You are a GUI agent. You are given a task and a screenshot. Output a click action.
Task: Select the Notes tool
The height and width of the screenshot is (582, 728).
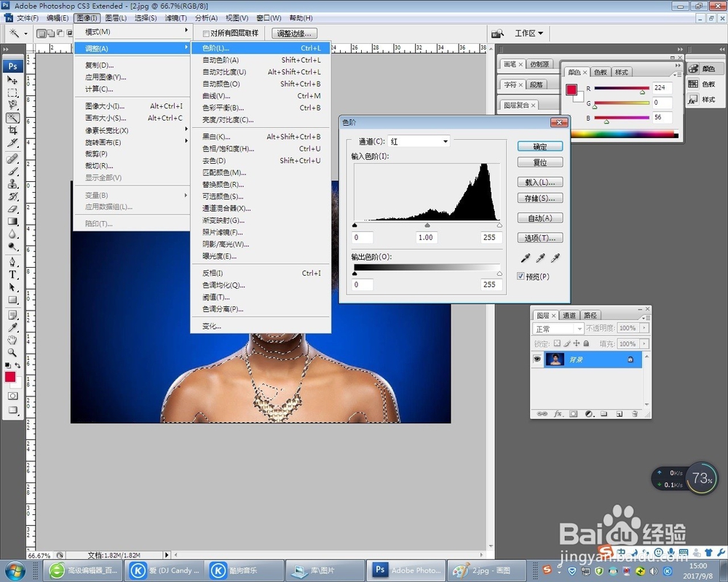click(x=12, y=316)
